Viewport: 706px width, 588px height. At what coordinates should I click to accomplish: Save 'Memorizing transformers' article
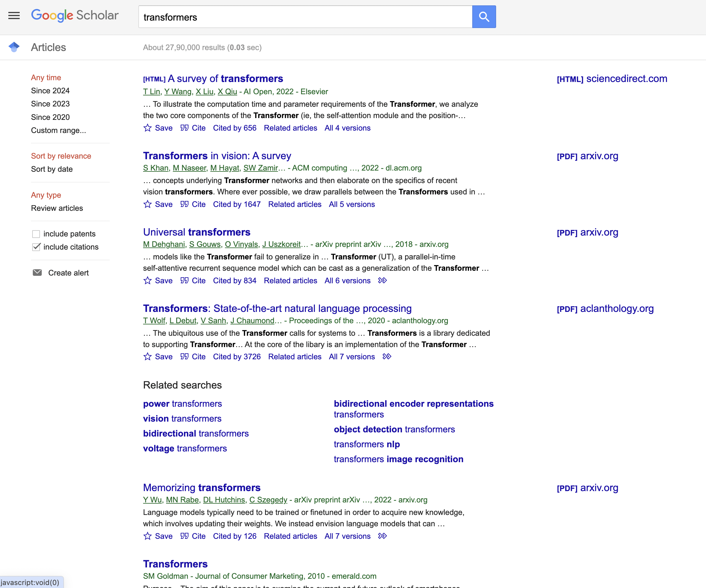click(158, 536)
